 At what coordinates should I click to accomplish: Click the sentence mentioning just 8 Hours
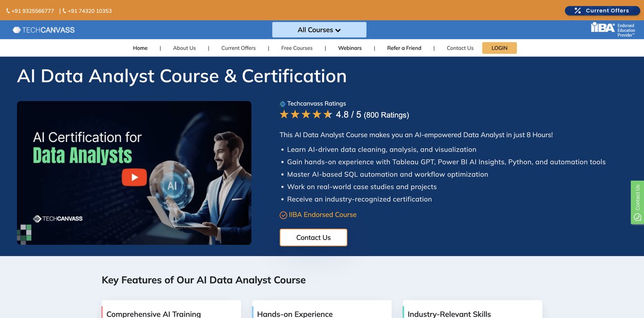coord(416,135)
